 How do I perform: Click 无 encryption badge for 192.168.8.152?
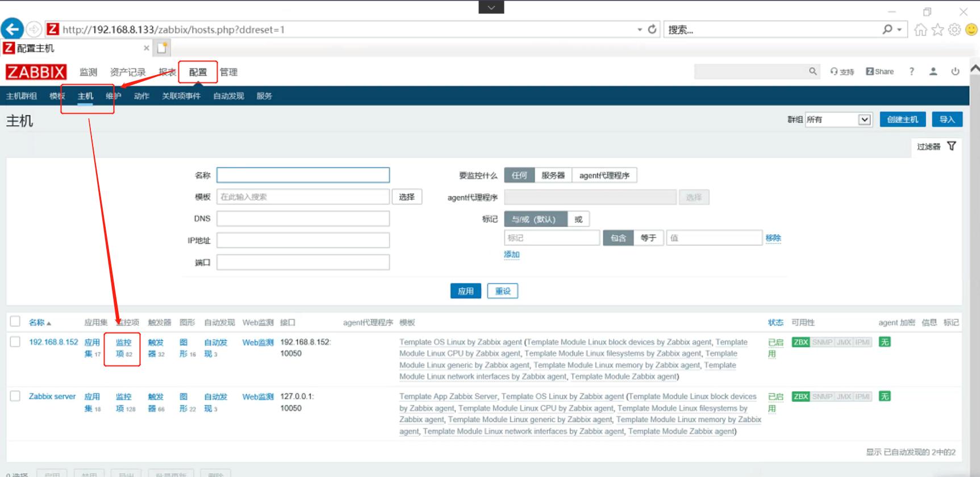(885, 342)
